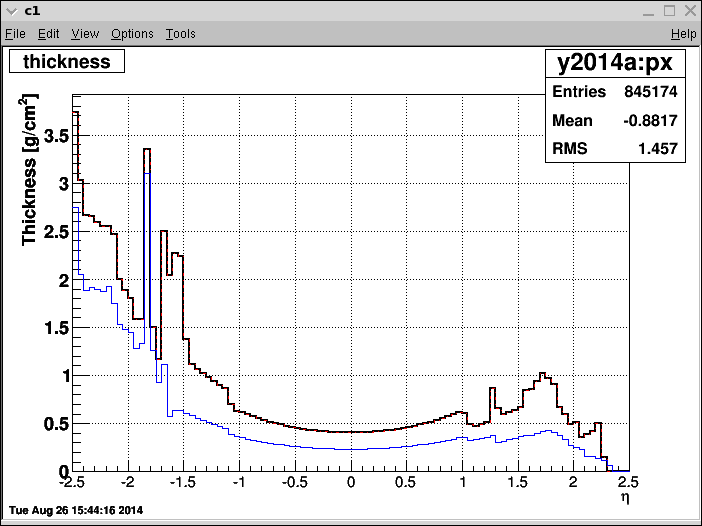Open the View menu
The height and width of the screenshot is (526, 702).
click(85, 34)
